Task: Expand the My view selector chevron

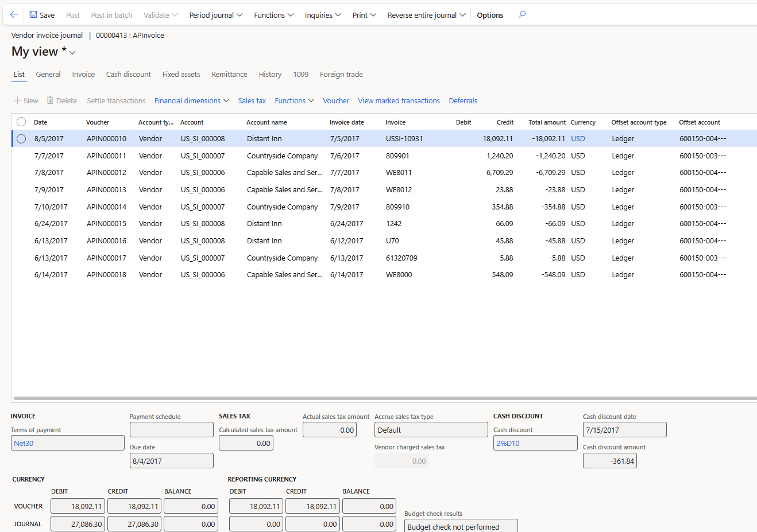Action: (x=73, y=53)
